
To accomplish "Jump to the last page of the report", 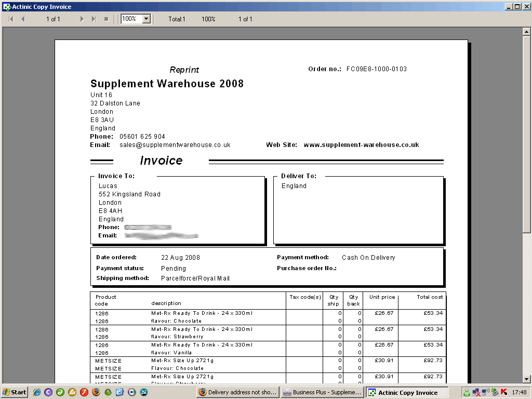I will click(94, 19).
